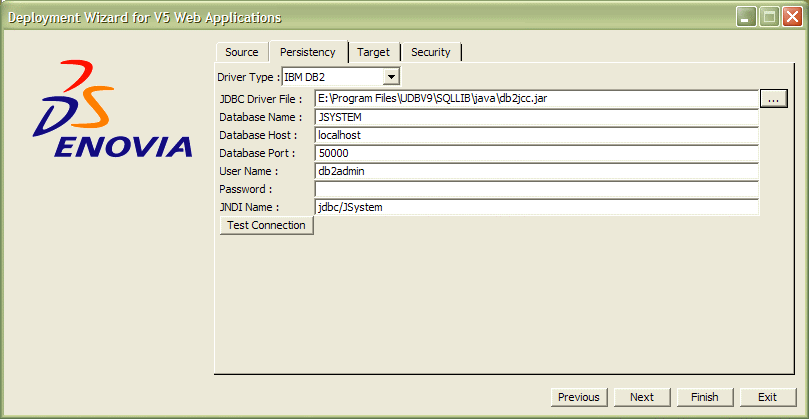Focus the empty Password field

(x=537, y=189)
